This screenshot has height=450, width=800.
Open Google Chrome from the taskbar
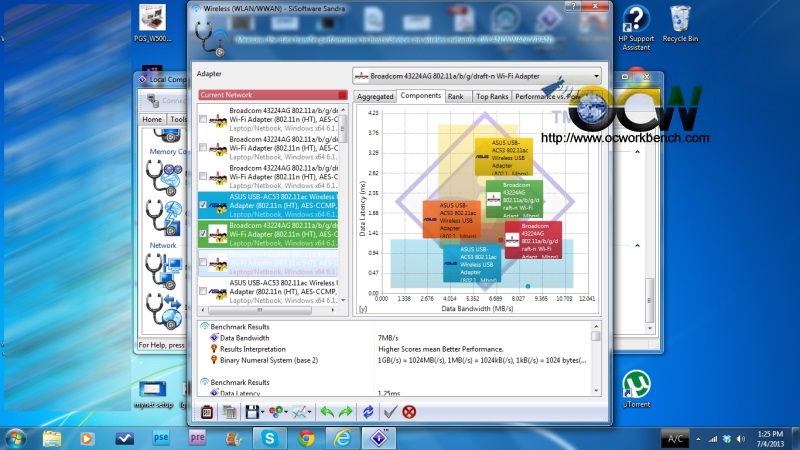coord(306,438)
